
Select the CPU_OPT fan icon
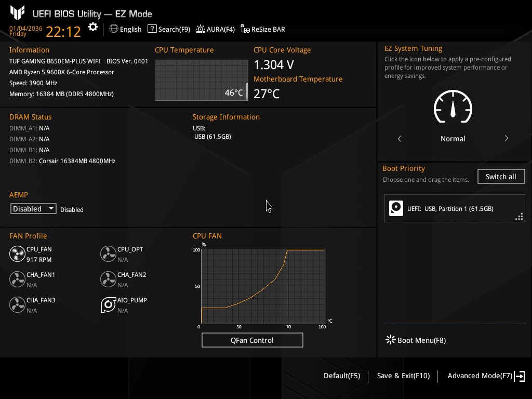(x=108, y=254)
